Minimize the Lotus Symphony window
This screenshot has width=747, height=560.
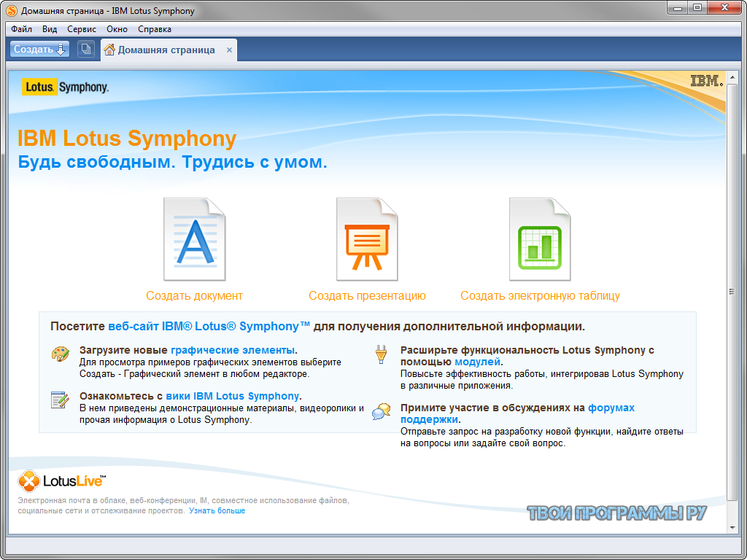[x=678, y=7]
